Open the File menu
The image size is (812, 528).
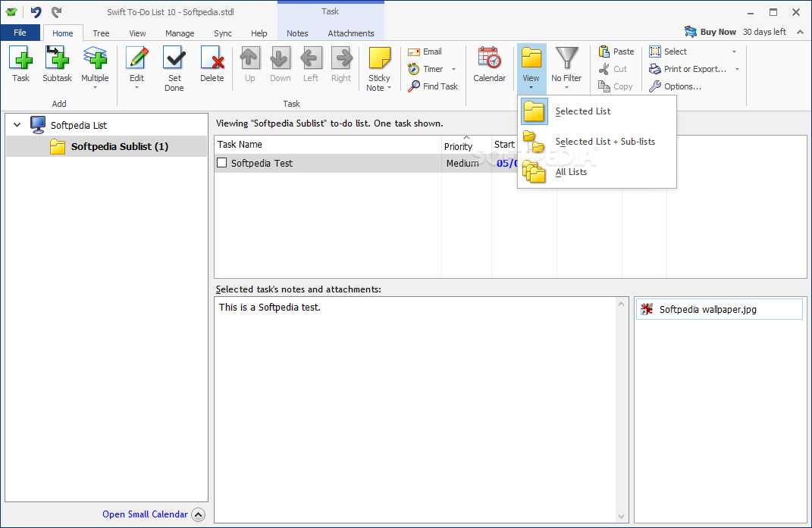tap(20, 33)
